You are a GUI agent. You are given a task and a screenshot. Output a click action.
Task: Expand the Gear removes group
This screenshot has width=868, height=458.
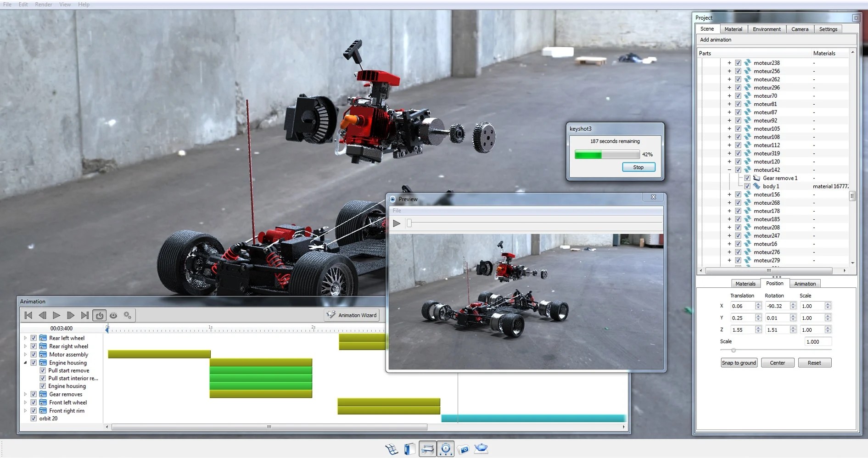(x=25, y=394)
